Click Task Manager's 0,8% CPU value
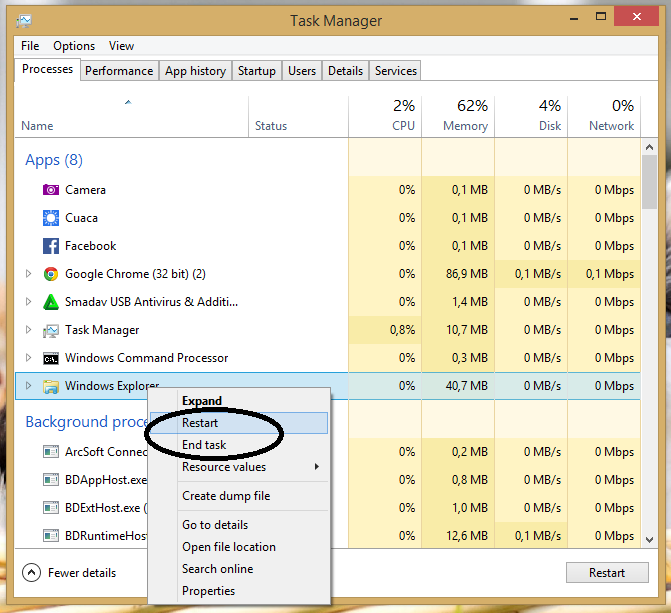 click(402, 330)
